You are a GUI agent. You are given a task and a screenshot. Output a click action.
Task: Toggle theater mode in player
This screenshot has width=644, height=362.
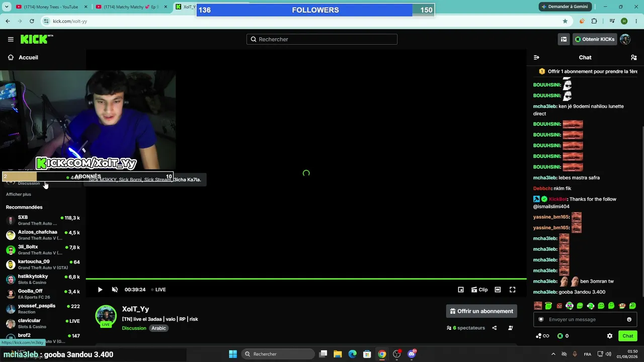[x=498, y=290]
